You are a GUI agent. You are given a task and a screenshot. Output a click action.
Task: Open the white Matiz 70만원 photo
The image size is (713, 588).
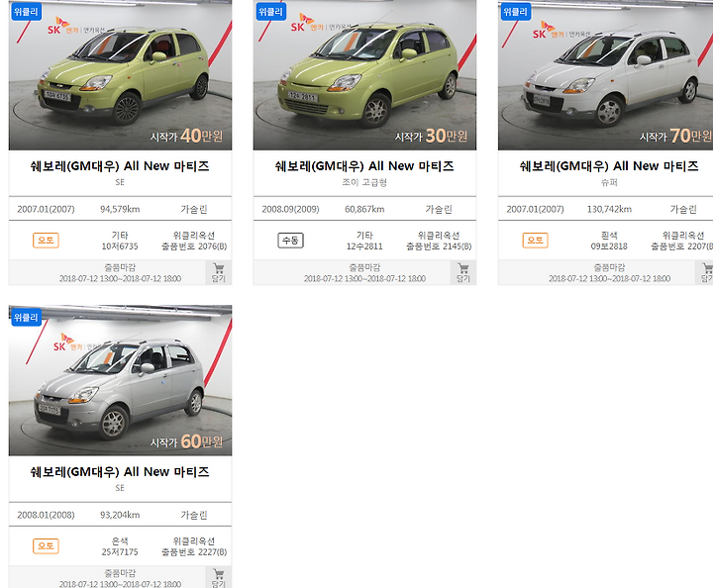coord(606,75)
